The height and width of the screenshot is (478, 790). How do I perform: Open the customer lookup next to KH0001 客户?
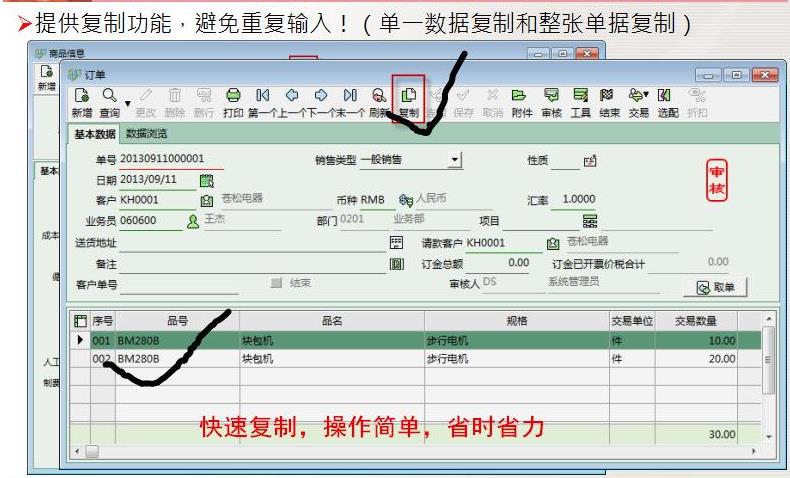[207, 201]
